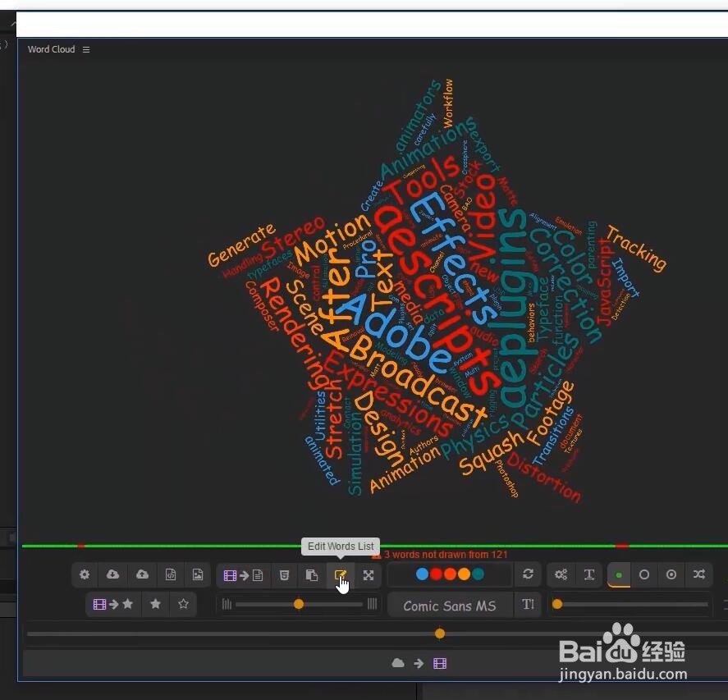The image size is (728, 700).
Task: Click the sparse bars icon left of slider
Action: pyautogui.click(x=227, y=604)
